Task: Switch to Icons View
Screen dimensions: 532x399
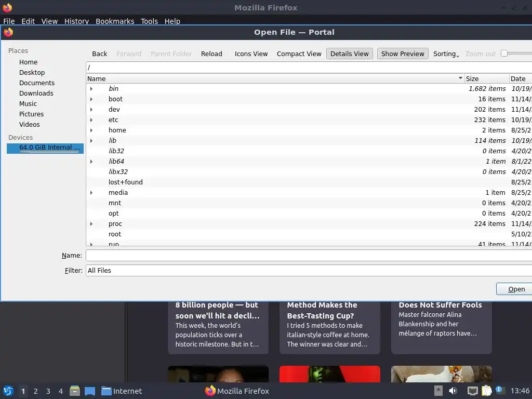Action: [x=251, y=54]
